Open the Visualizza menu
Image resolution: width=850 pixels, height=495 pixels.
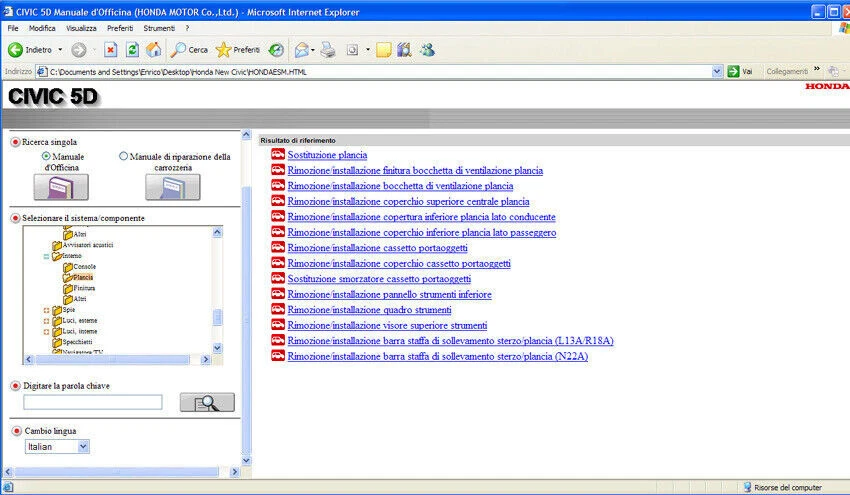[x=81, y=28]
